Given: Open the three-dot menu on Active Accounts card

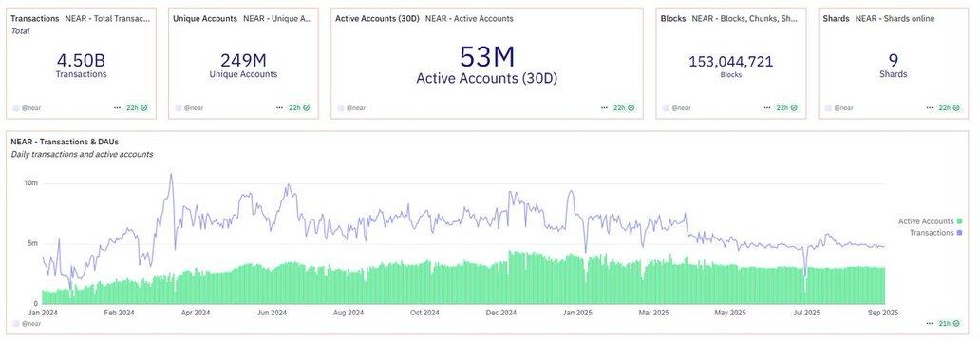Looking at the screenshot, I should (x=604, y=107).
